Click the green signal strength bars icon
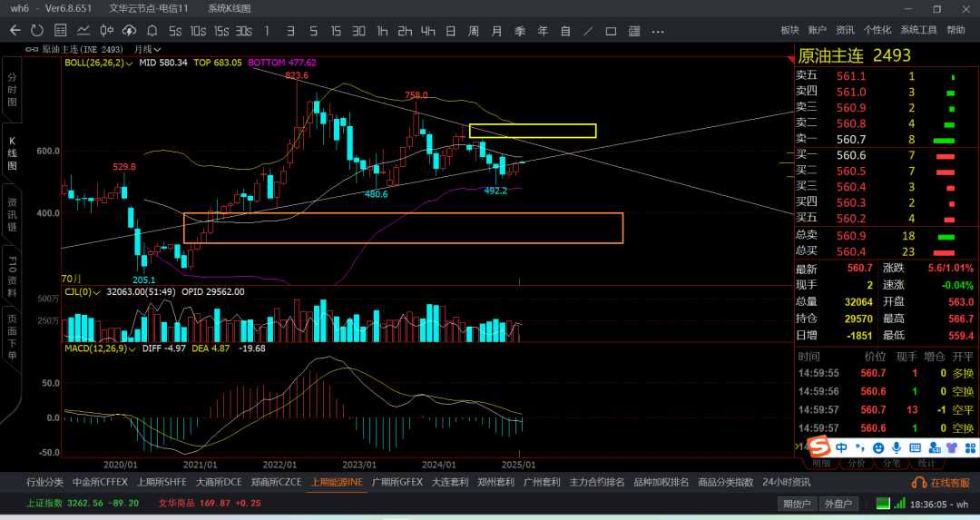980x520 pixels. (899, 503)
